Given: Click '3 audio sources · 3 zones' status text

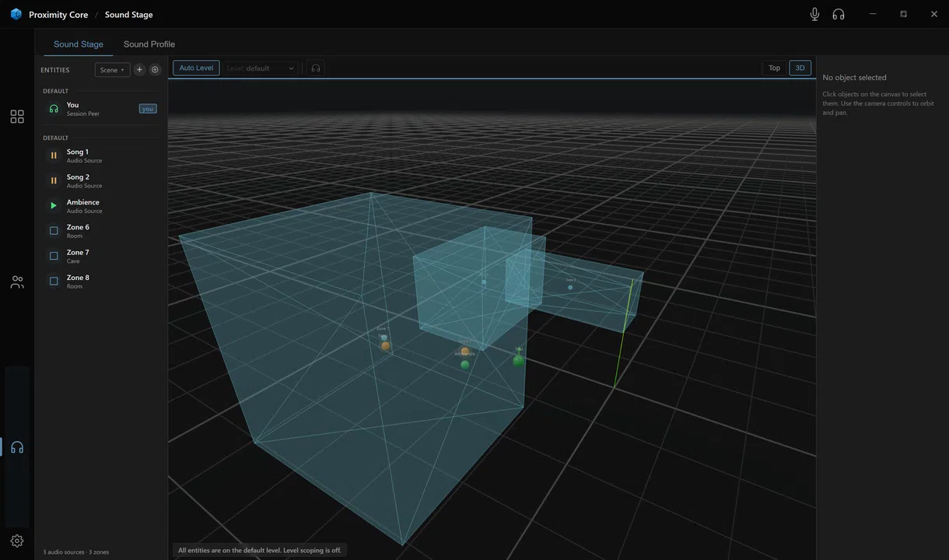Looking at the screenshot, I should point(75,552).
